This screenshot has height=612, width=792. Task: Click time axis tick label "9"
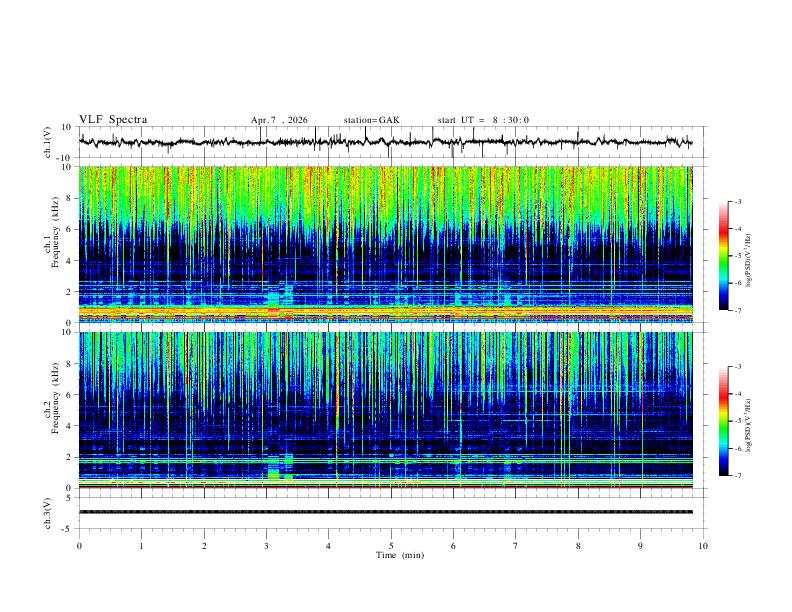click(x=640, y=546)
